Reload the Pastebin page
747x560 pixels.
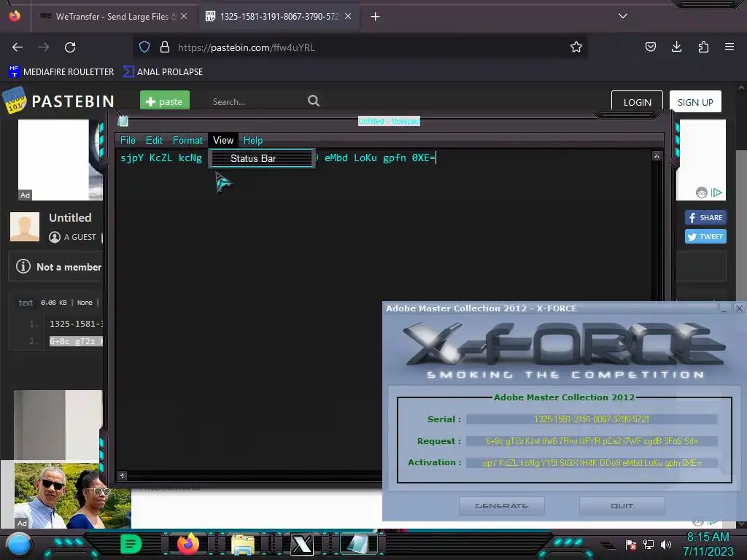click(70, 47)
